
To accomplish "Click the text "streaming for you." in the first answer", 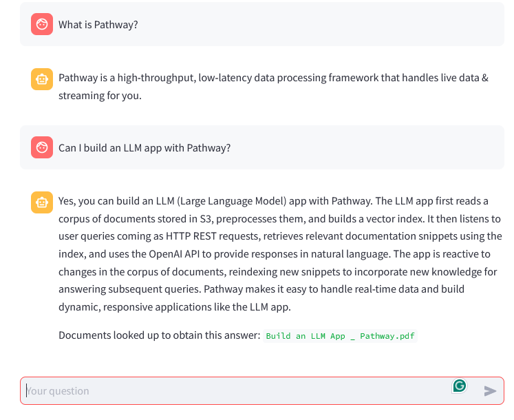I will click(x=100, y=96).
